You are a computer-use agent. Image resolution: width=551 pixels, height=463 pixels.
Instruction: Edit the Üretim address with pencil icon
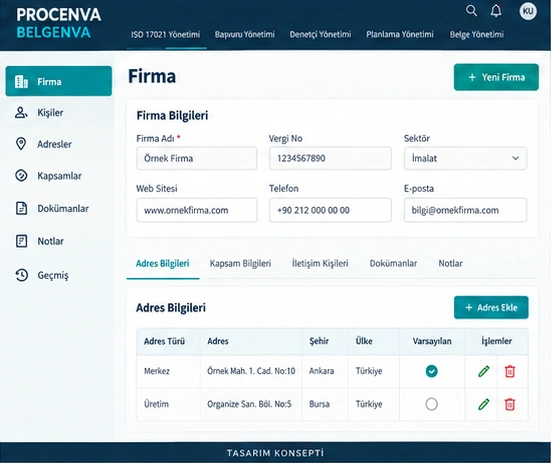(484, 404)
